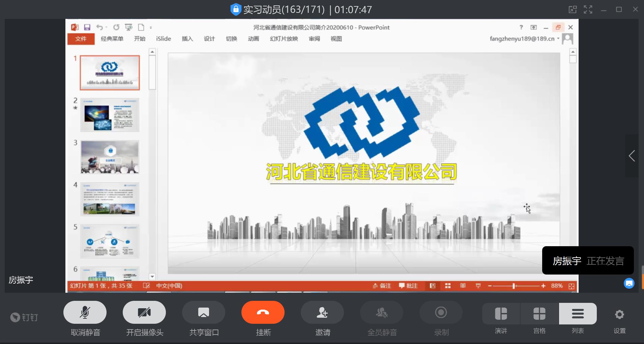Switch to normal view icon
Viewport: 644px width, 344px height.
coord(433,286)
